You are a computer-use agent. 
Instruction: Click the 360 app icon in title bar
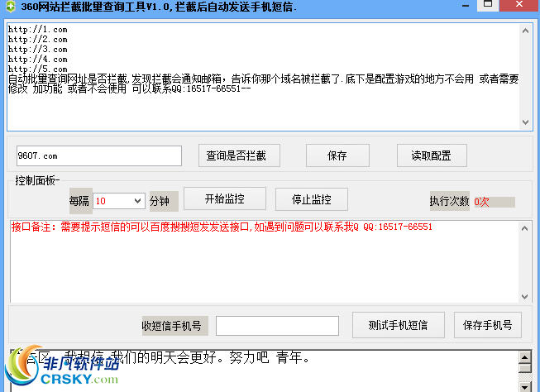pyautogui.click(x=11, y=7)
